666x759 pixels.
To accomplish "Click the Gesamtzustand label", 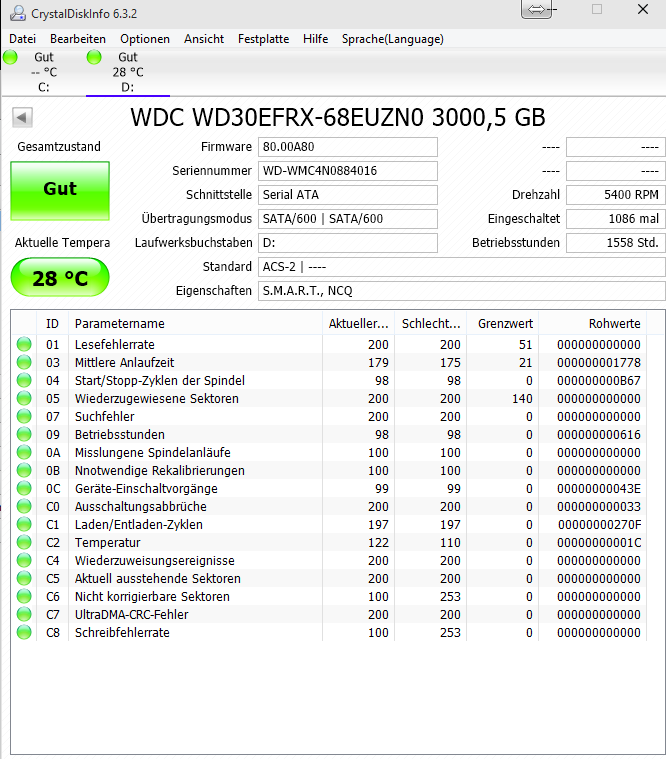I will [x=59, y=147].
